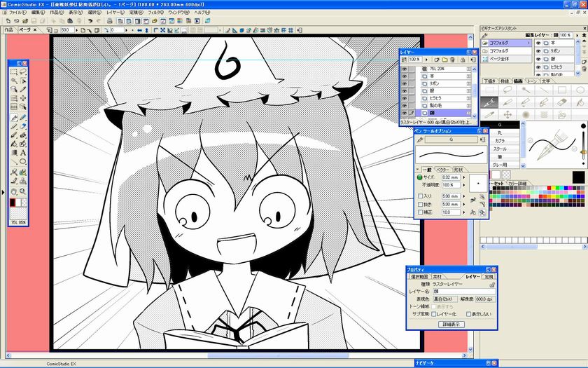The height and width of the screenshot is (368, 588).
Task: Hide the 服 layer via eye icon
Action: 405,91
